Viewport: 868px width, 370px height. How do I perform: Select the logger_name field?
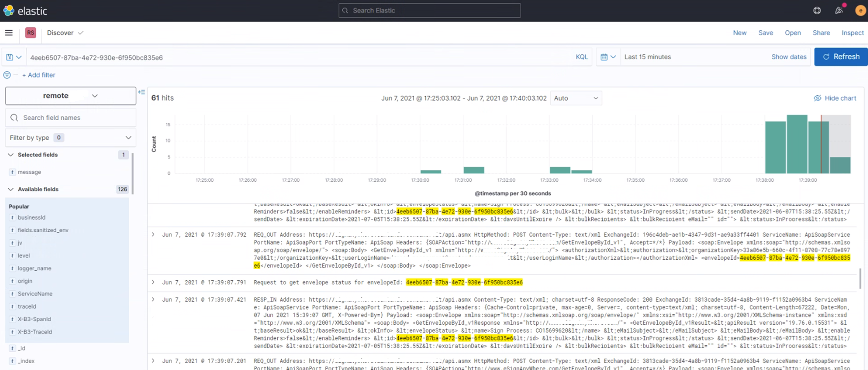coord(34,268)
